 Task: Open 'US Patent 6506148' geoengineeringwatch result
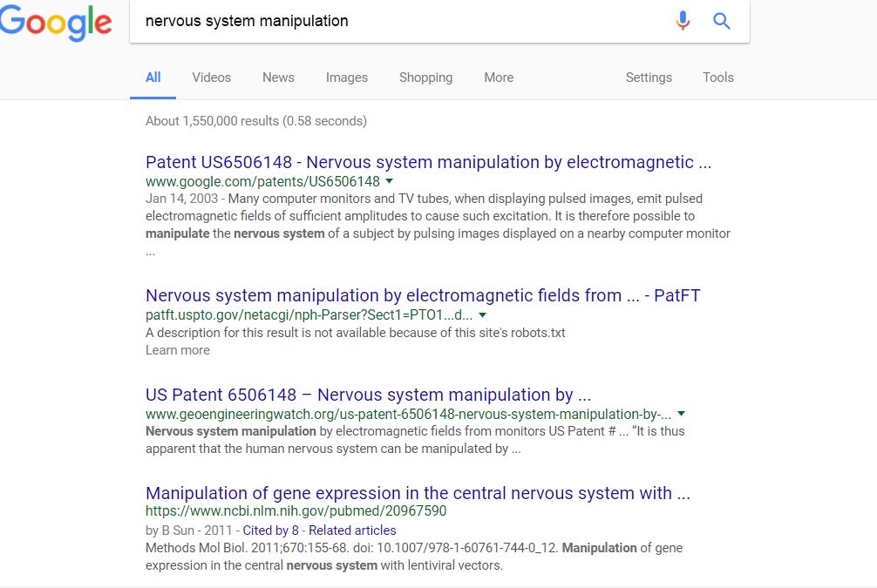pos(368,395)
